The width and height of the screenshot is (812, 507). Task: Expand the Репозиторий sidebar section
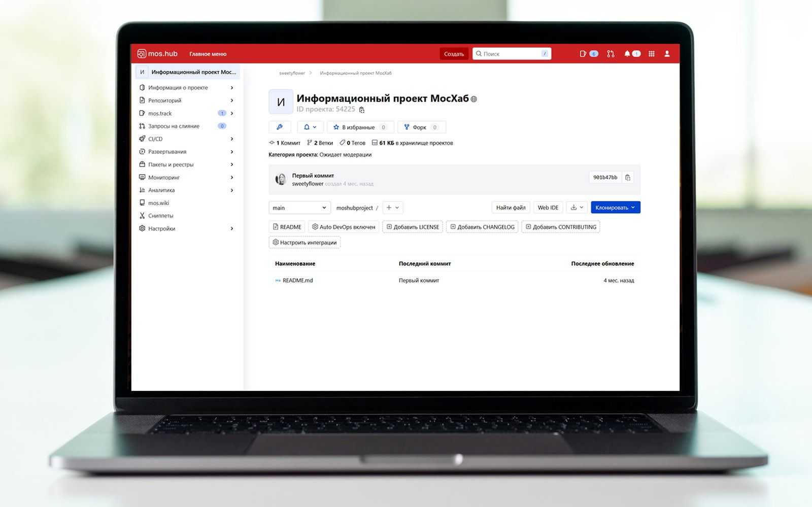[x=165, y=100]
